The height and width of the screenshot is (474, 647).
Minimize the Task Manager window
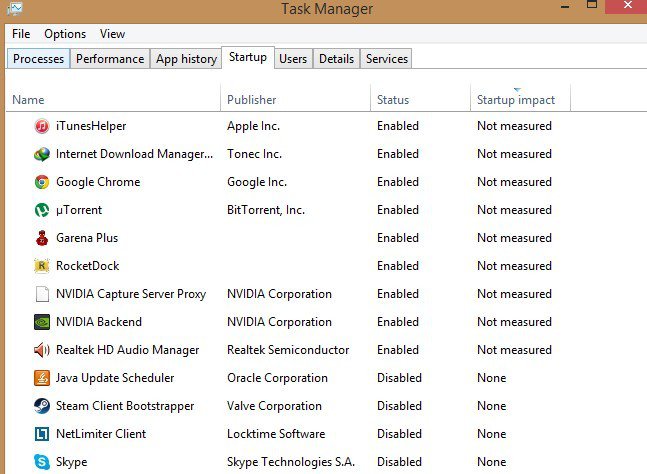click(565, 7)
